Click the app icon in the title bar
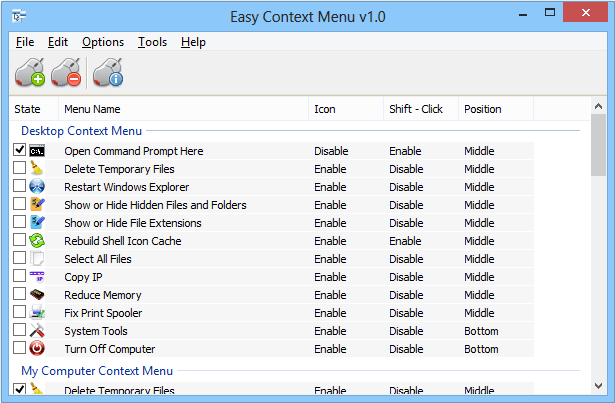 click(19, 16)
